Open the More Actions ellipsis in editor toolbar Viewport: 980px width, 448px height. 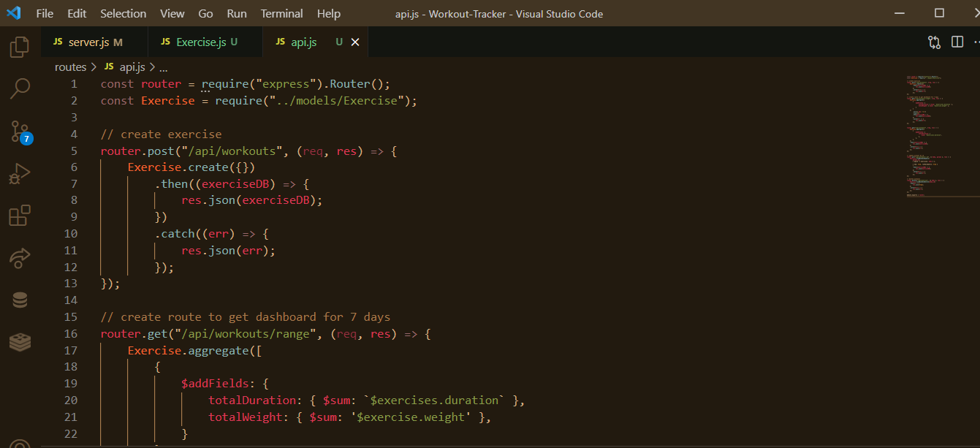tap(976, 42)
